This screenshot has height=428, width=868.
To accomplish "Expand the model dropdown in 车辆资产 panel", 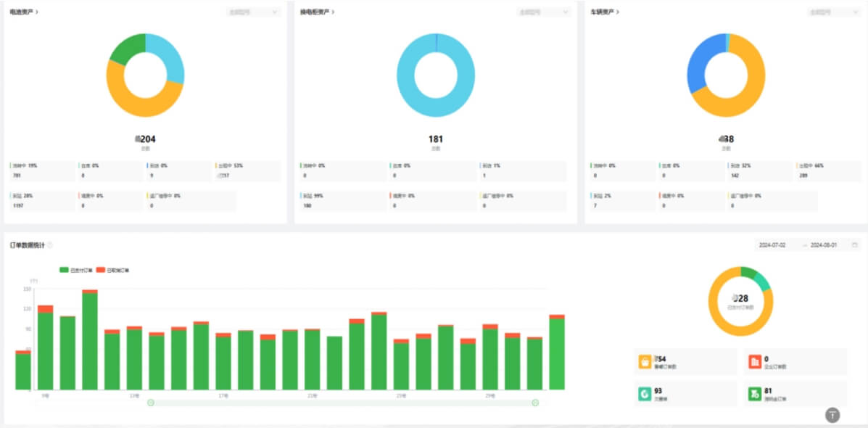I will click(833, 12).
